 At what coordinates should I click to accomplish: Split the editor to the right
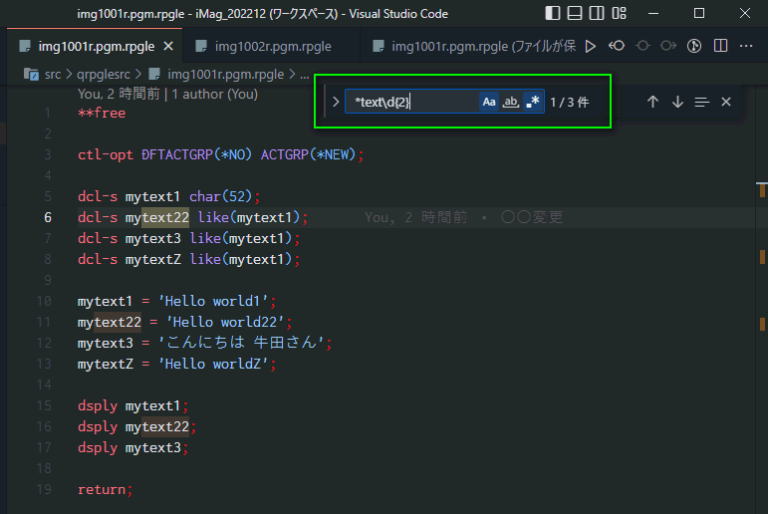[720, 46]
